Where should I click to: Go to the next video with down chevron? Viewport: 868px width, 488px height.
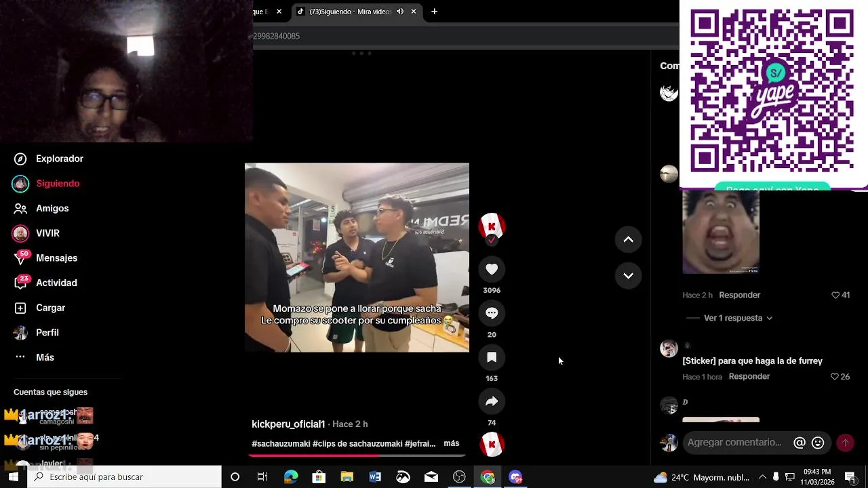tap(628, 275)
